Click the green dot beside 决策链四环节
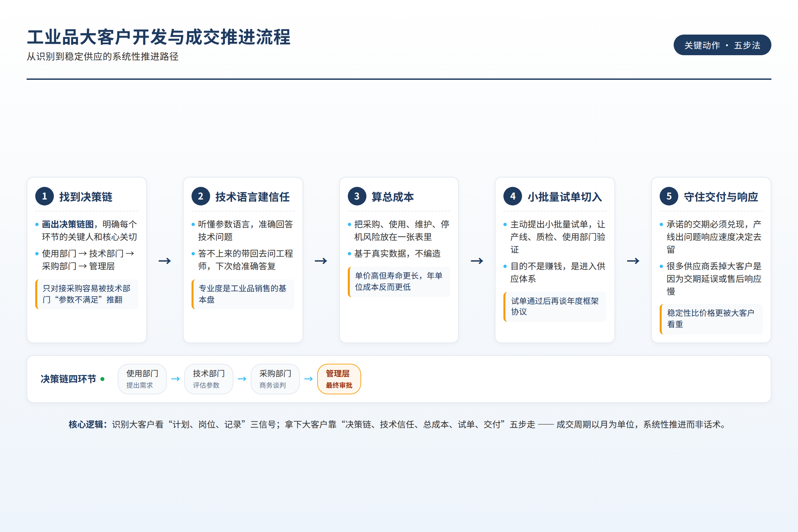The height and width of the screenshot is (532, 798). coord(102,379)
